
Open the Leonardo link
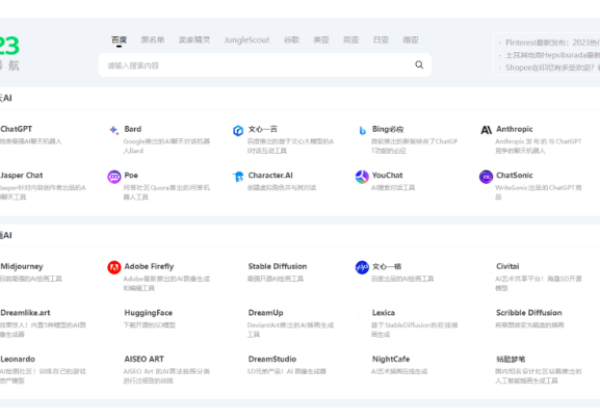[x=18, y=359]
